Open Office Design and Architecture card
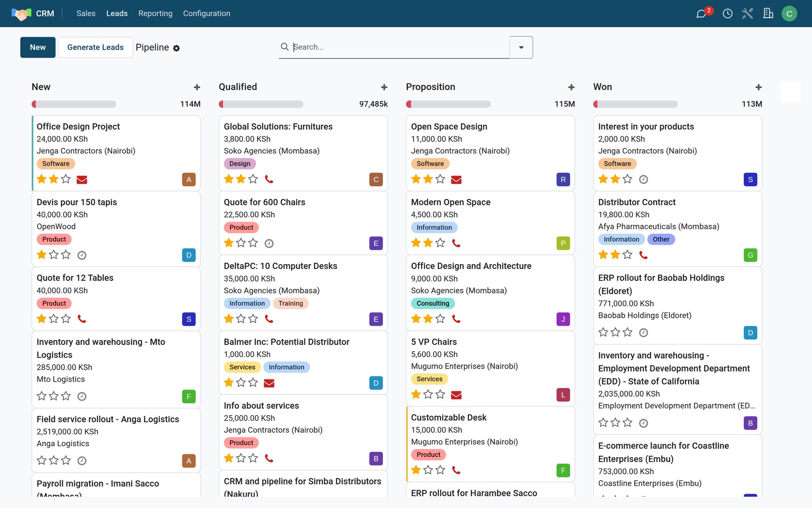 490,293
